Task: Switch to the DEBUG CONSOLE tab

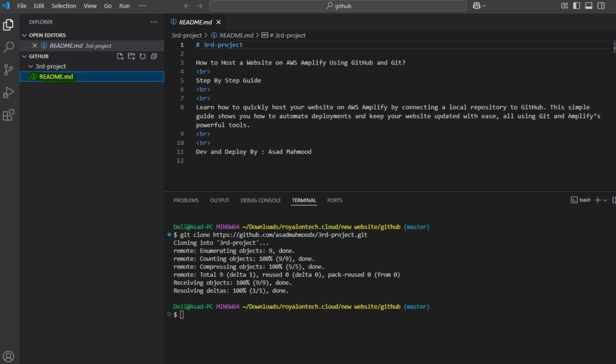Action: [260, 200]
